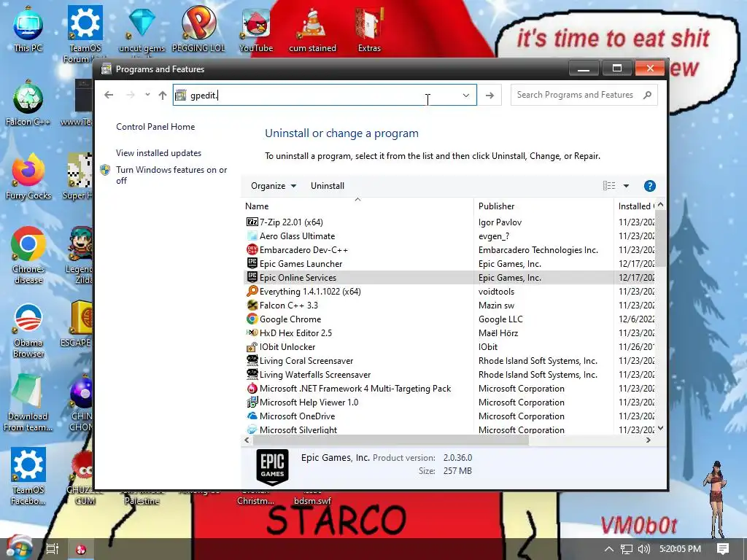Expand the Organize dropdown menu
Image resolution: width=747 pixels, height=560 pixels.
[274, 186]
